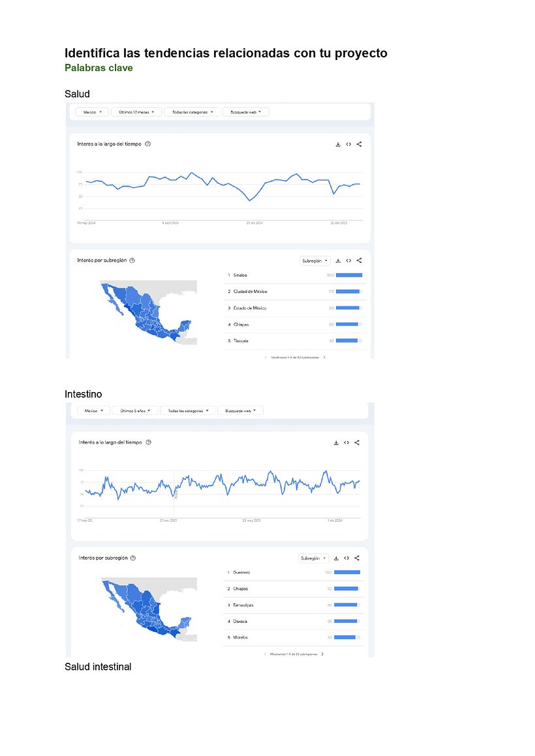Open help icon beside Salud 'Interés a lo largo del tiempo'
Screen dimensions: 535x756
[148, 144]
